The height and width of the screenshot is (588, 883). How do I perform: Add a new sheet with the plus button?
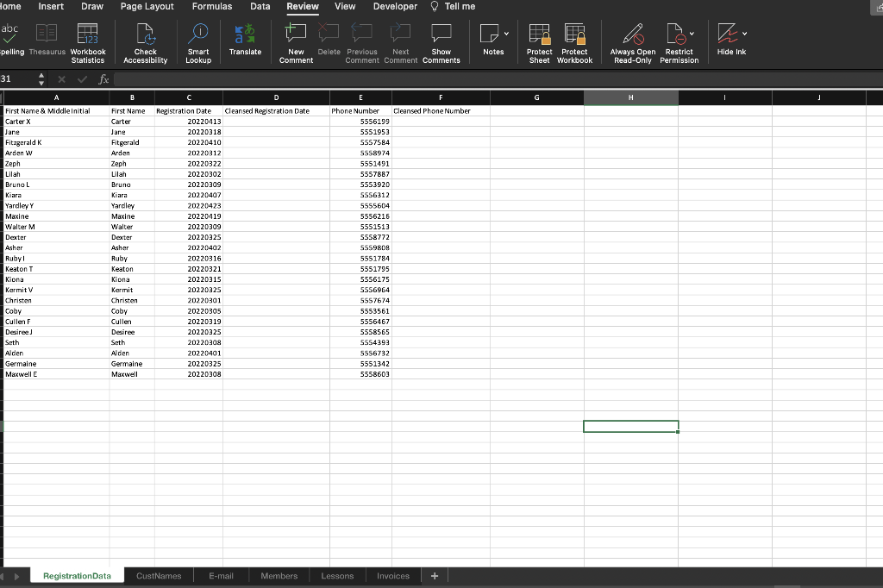[435, 575]
